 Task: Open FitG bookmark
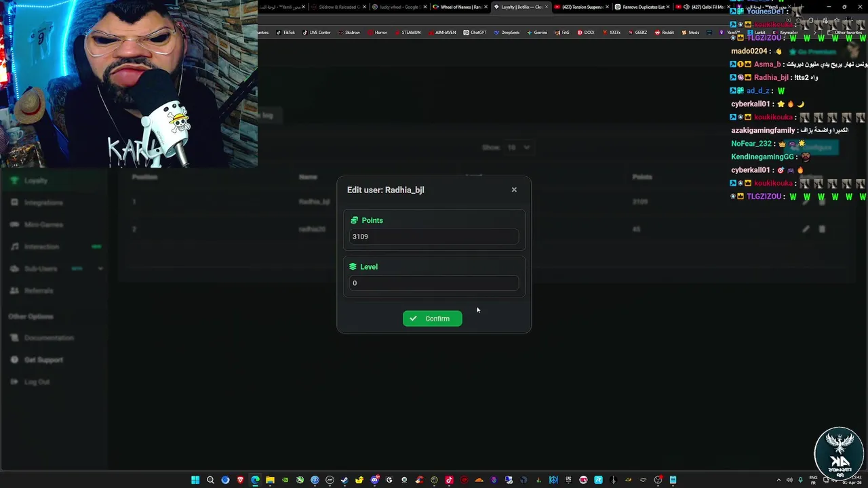562,33
